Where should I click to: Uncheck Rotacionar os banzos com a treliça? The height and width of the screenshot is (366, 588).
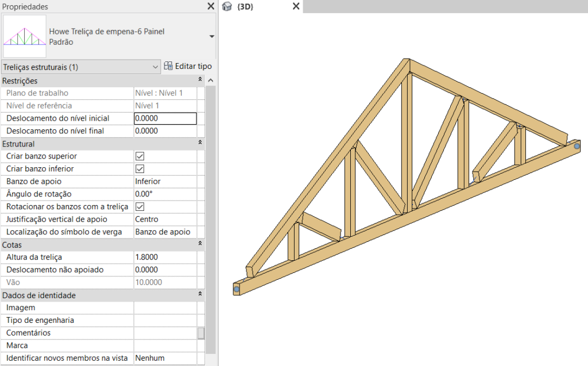click(x=140, y=207)
